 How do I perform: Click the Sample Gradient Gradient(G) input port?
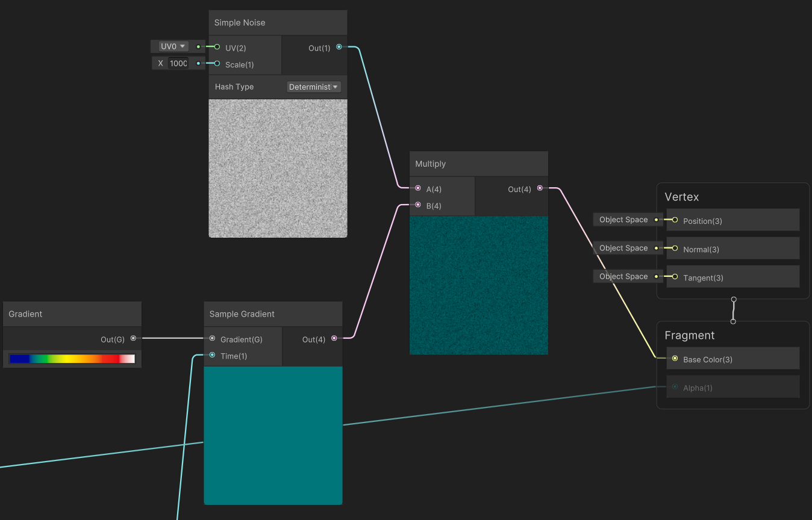212,338
